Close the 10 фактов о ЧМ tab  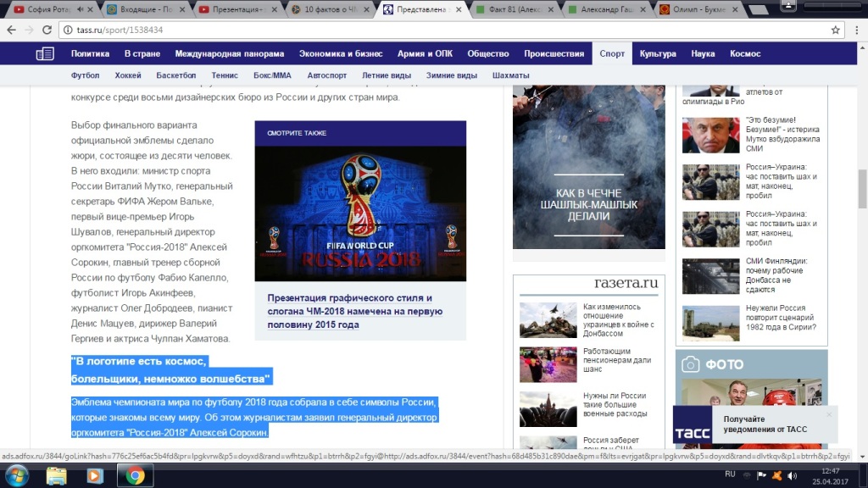pyautogui.click(x=366, y=9)
